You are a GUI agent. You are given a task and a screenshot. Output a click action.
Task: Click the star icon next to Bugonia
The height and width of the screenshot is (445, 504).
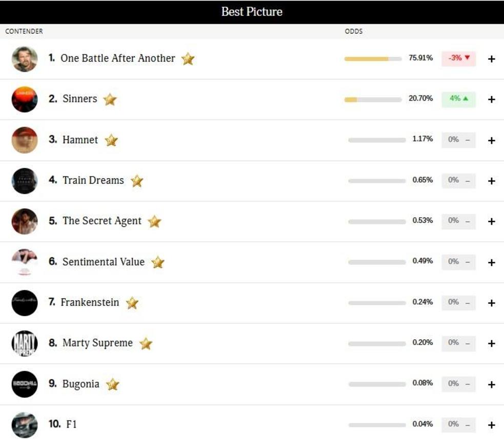tap(112, 384)
